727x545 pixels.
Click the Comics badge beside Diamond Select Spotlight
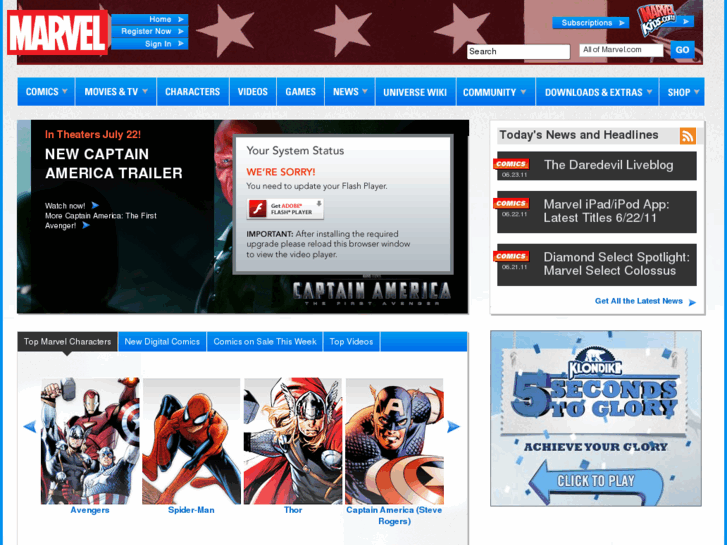(x=511, y=256)
